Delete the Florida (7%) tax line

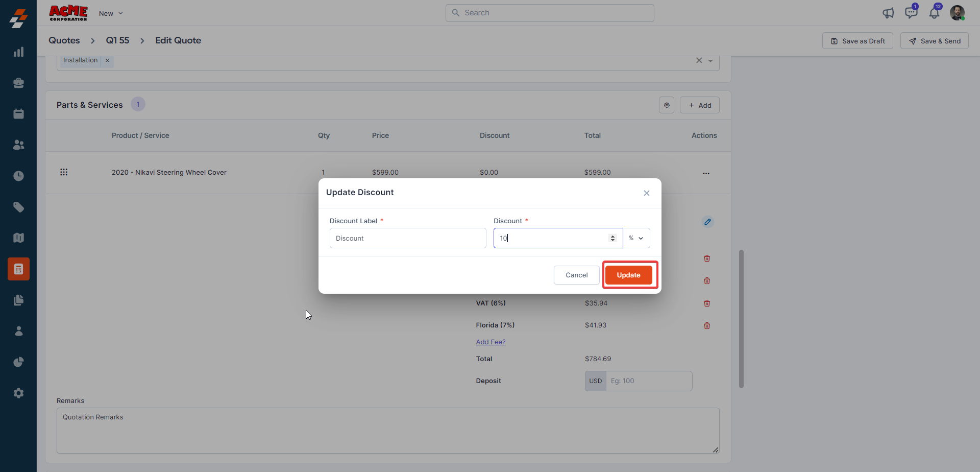click(x=707, y=325)
